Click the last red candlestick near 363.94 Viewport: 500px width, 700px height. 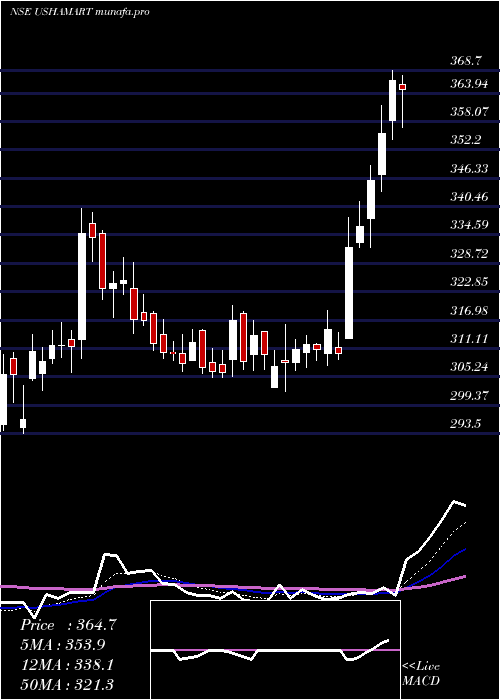402,87
